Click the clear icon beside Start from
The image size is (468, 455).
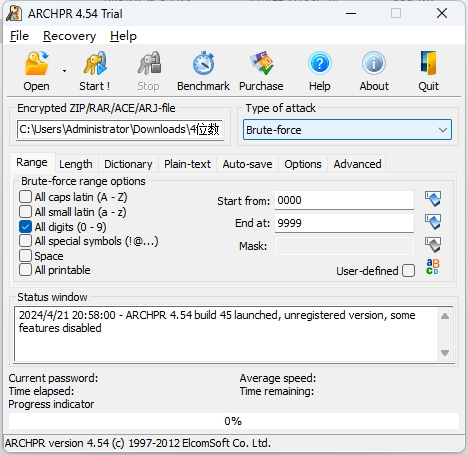pos(433,199)
